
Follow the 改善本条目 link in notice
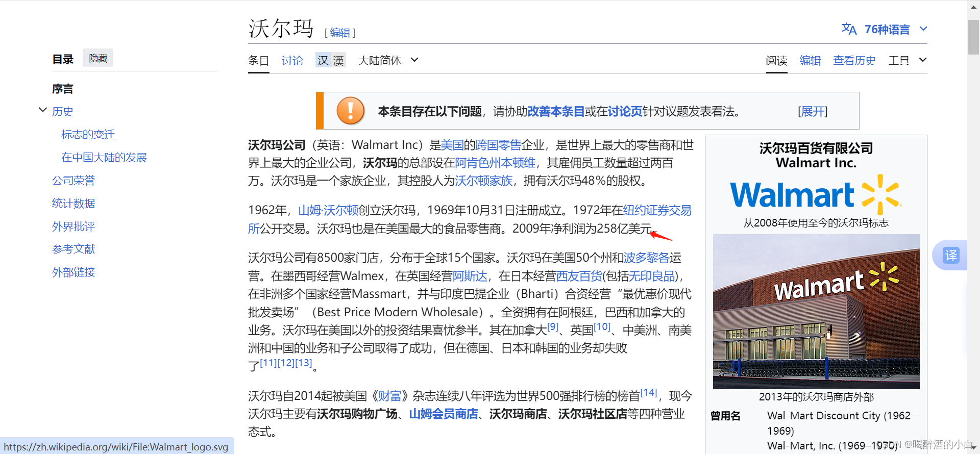click(x=556, y=111)
